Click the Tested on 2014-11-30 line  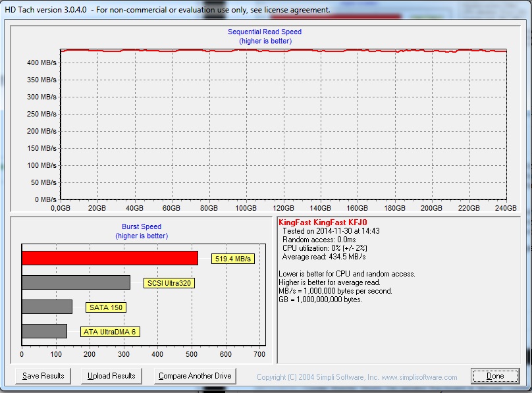click(x=331, y=231)
